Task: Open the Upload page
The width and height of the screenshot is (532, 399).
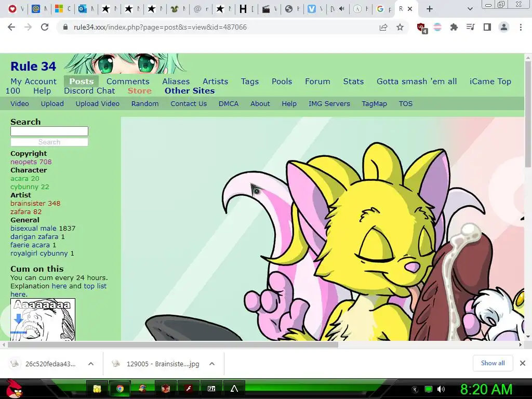Action: [52, 104]
